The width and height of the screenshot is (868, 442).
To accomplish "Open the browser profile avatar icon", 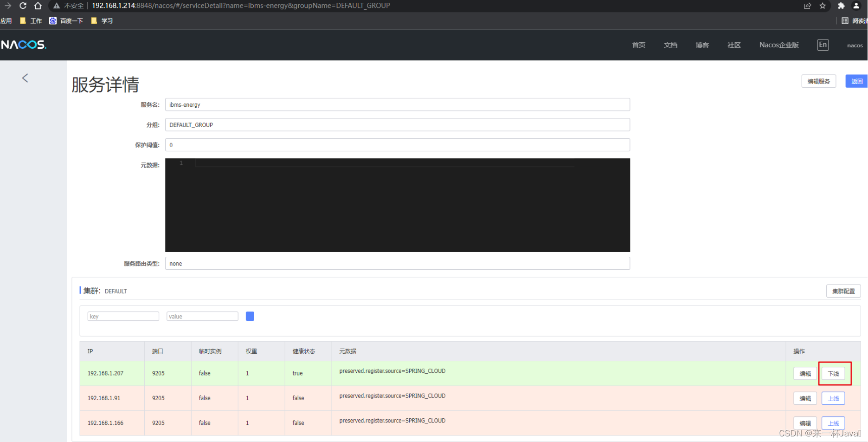I will (856, 6).
